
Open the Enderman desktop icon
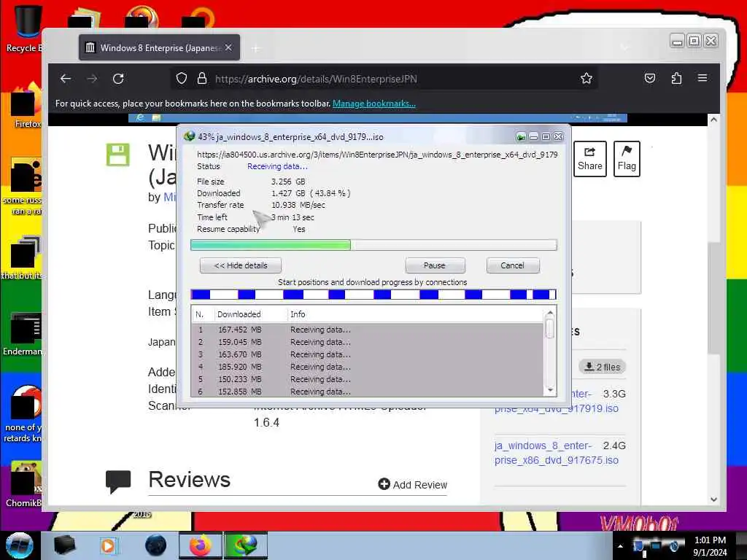click(x=23, y=334)
